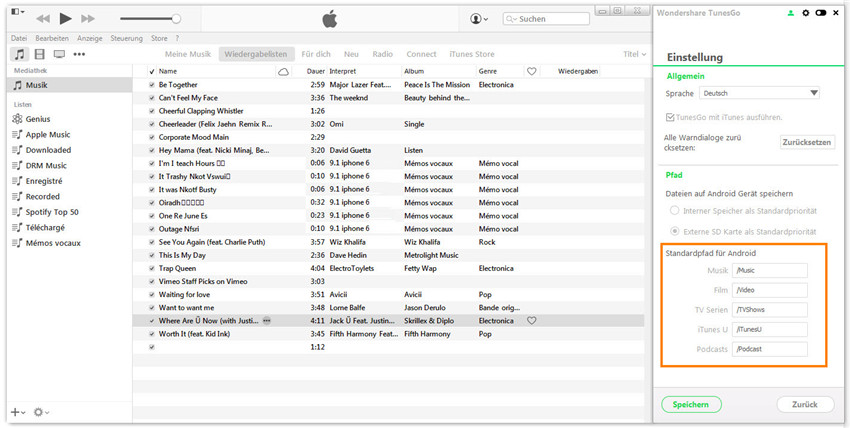Viewport: 850px width, 428px height.
Task: Select the TV shows screen icon
Action: pyautogui.click(x=59, y=54)
